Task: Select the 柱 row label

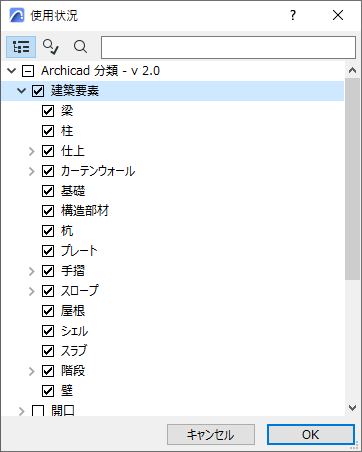Action: [x=67, y=131]
